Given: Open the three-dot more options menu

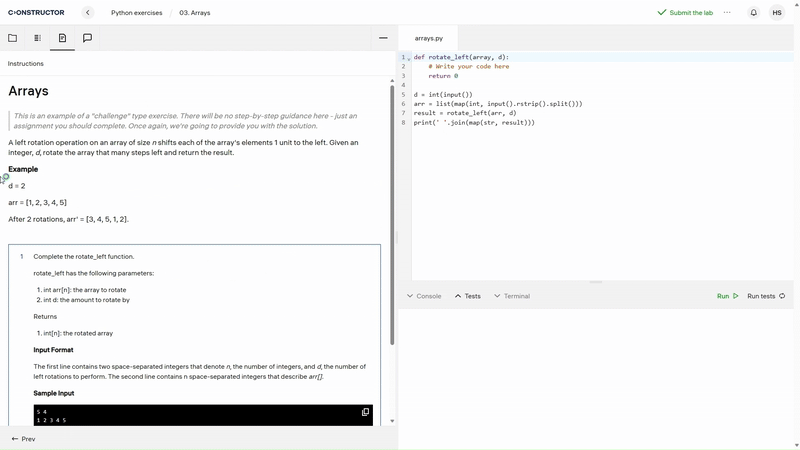Looking at the screenshot, I should [x=727, y=13].
